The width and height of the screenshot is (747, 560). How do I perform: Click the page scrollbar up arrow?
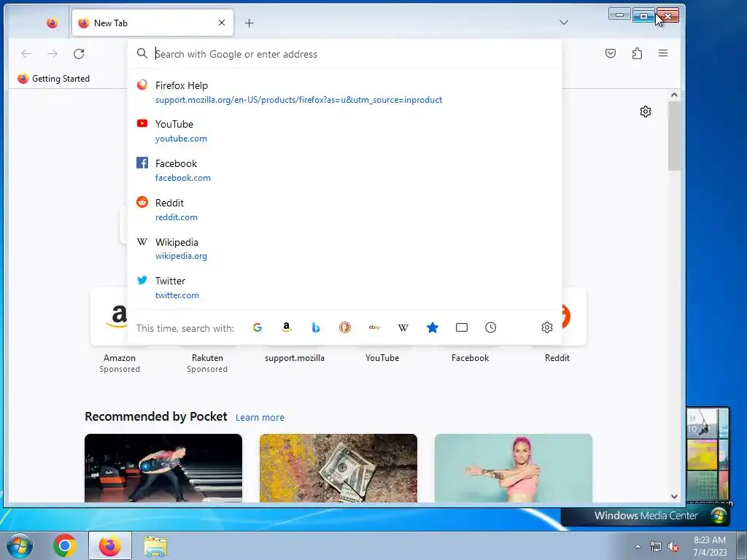(x=674, y=95)
